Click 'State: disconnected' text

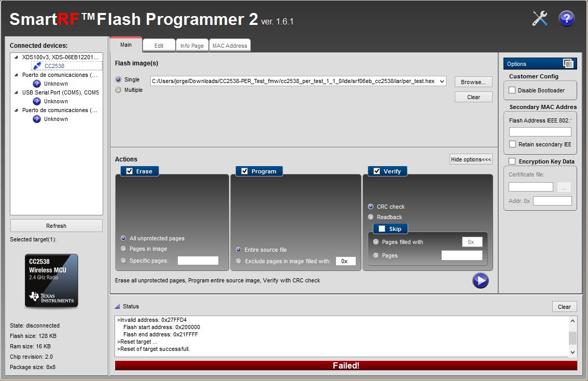tap(35, 325)
